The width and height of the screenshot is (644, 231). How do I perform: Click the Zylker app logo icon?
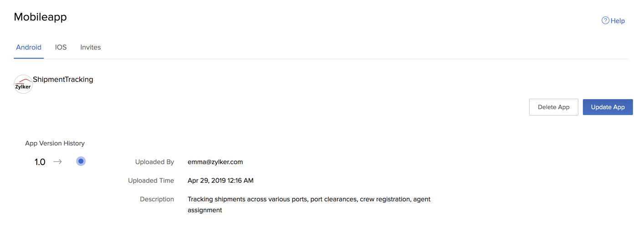(x=23, y=85)
